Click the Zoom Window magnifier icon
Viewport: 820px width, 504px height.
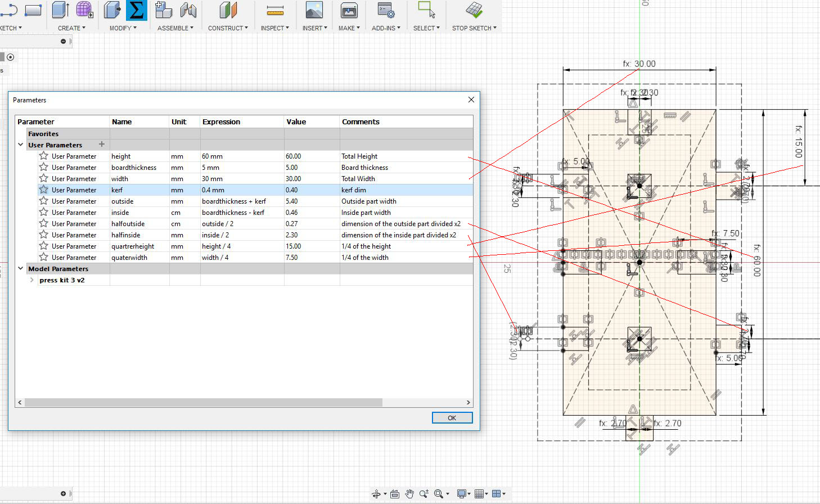pyautogui.click(x=439, y=494)
